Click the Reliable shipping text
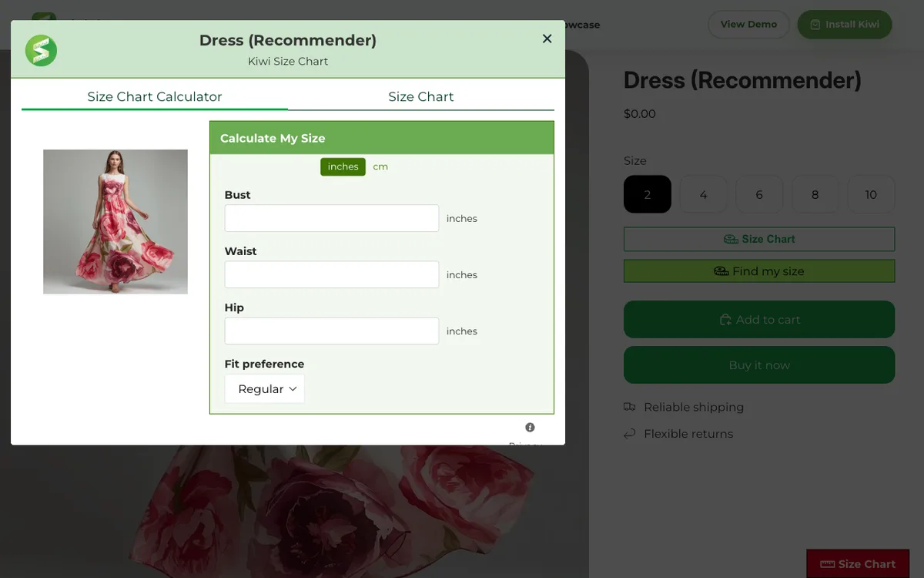 pos(694,407)
